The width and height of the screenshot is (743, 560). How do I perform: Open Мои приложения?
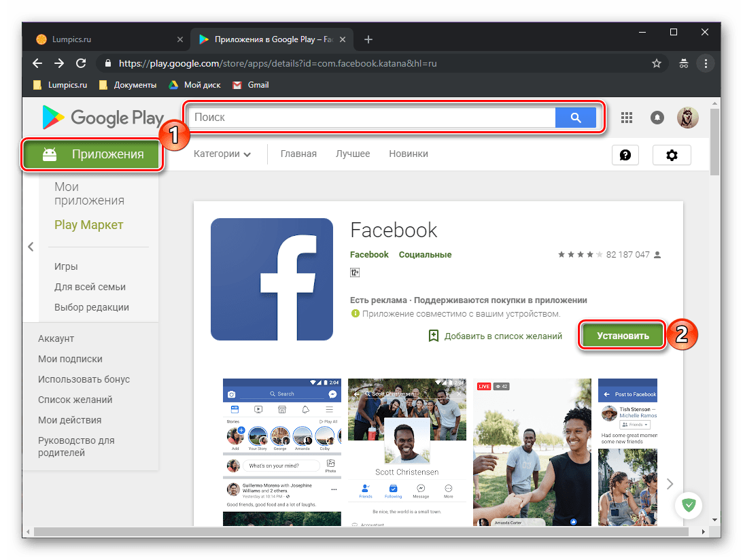point(89,194)
